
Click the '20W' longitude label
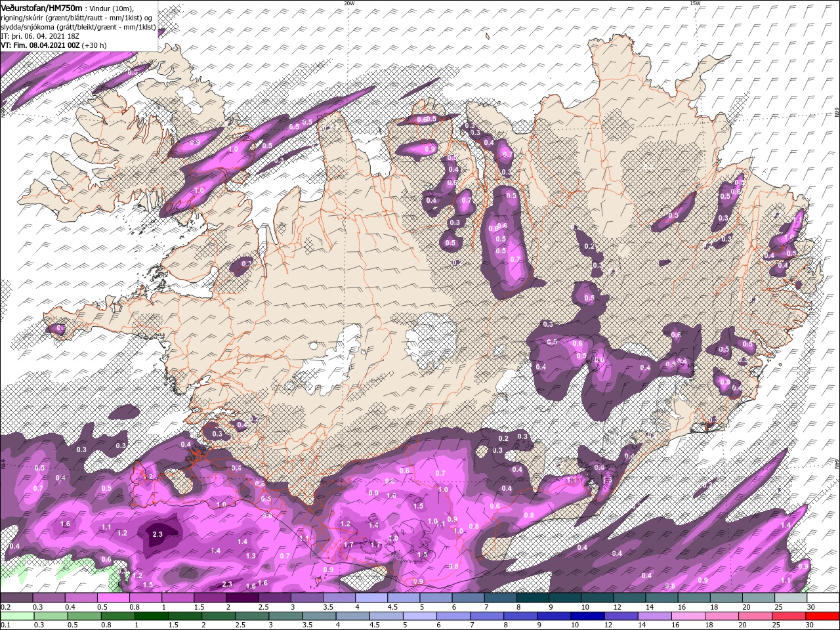(x=349, y=3)
